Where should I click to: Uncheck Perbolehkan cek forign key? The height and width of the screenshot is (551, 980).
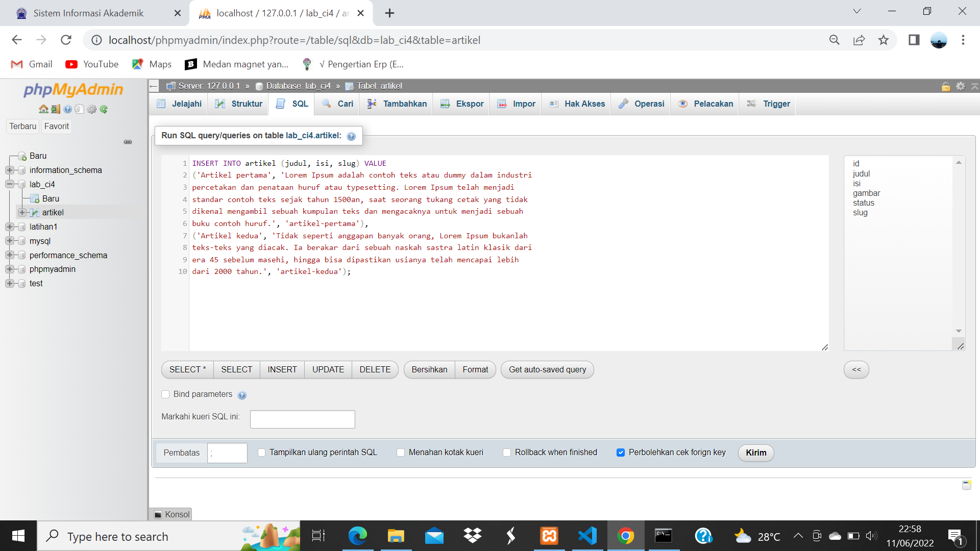click(621, 453)
